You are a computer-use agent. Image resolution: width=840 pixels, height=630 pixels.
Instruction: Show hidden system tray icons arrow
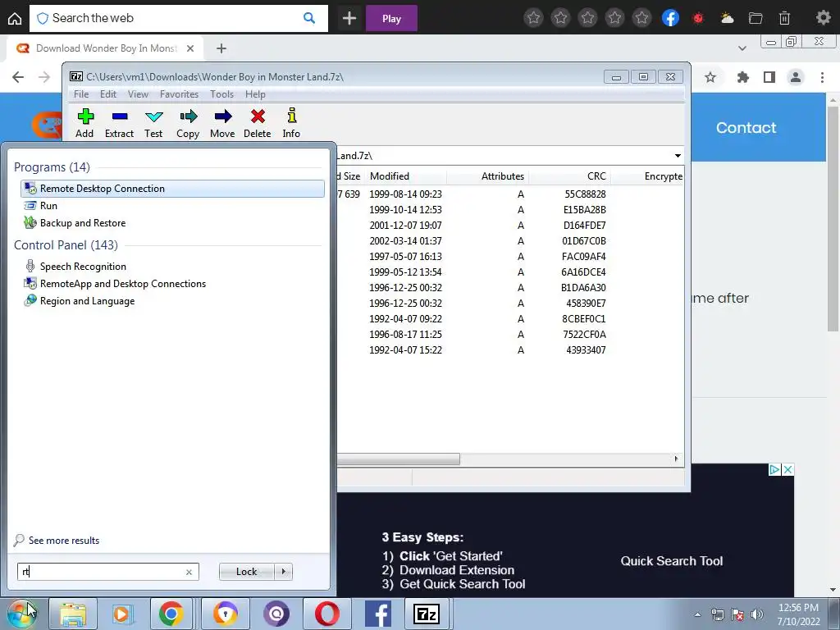[x=697, y=614]
